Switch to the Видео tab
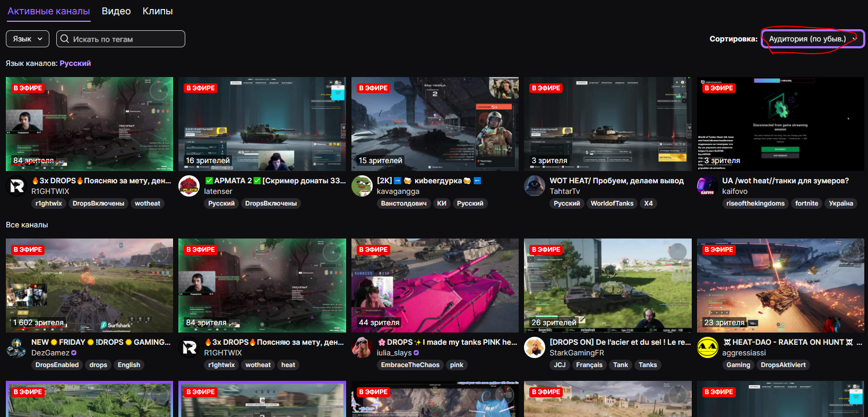868x417 pixels. coord(116,11)
